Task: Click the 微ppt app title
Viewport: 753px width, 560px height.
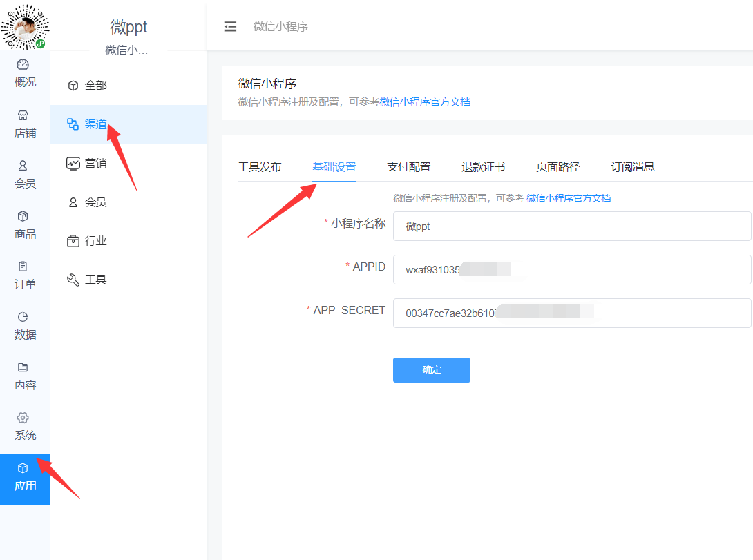Action: coord(128,27)
